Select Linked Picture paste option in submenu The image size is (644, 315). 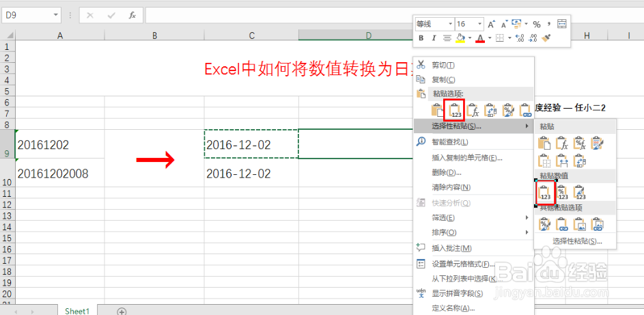pos(597,224)
